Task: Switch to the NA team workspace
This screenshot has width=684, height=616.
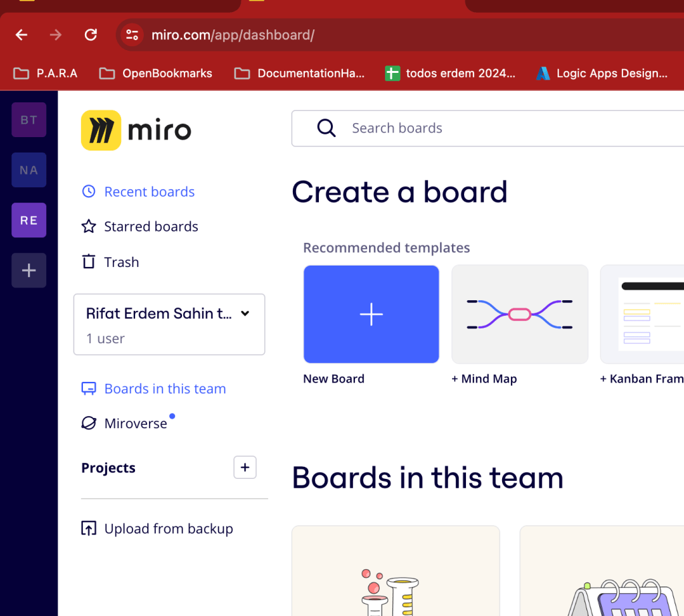Action: click(29, 170)
